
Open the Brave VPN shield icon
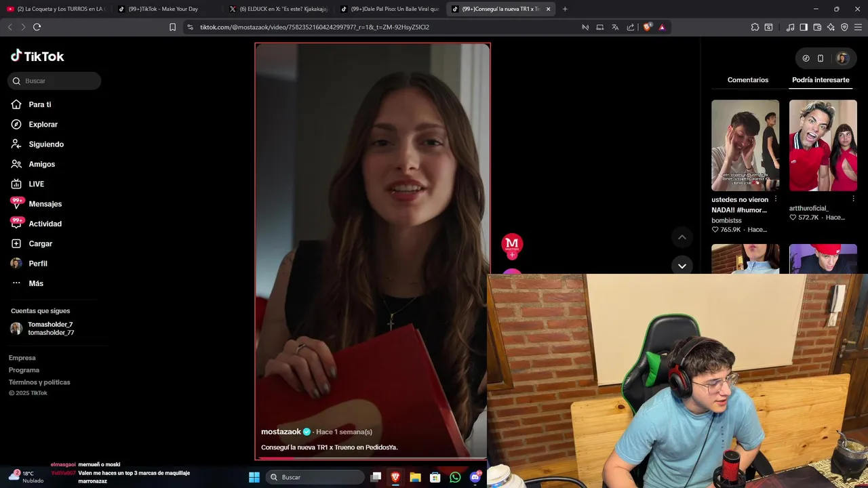pyautogui.click(x=844, y=27)
